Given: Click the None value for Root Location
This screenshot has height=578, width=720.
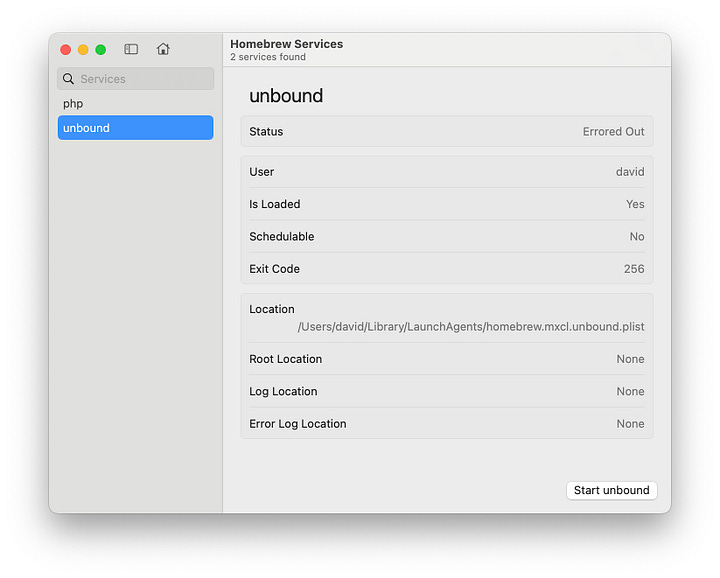Looking at the screenshot, I should pos(630,359).
